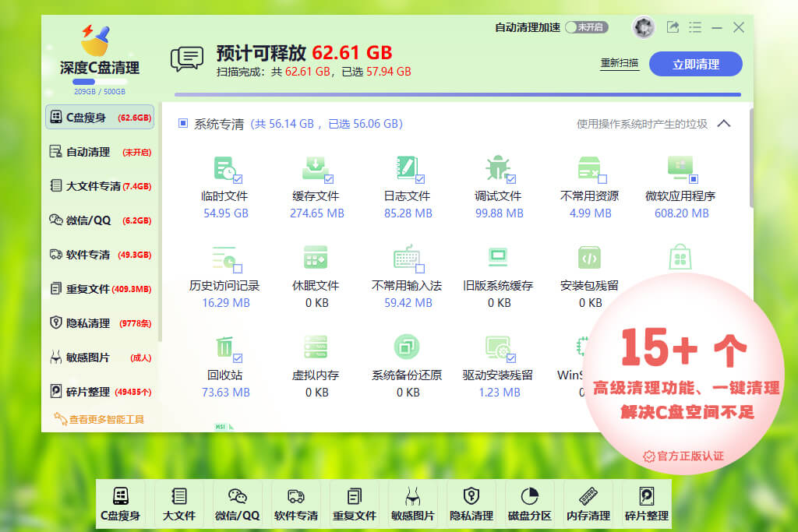Image resolution: width=798 pixels, height=532 pixels.
Task: Toggle the 系统专清 select-all checkbox
Action: tap(183, 123)
